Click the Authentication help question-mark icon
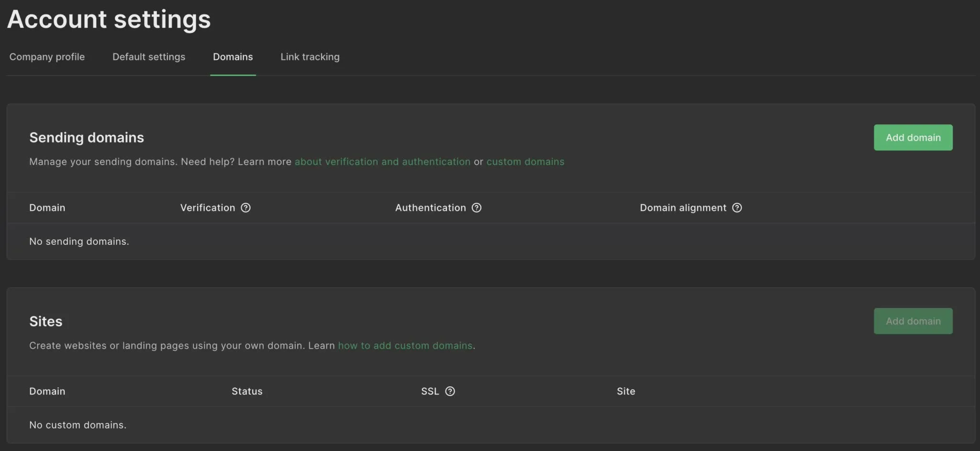Screen dimensions: 980x451 (x=476, y=208)
